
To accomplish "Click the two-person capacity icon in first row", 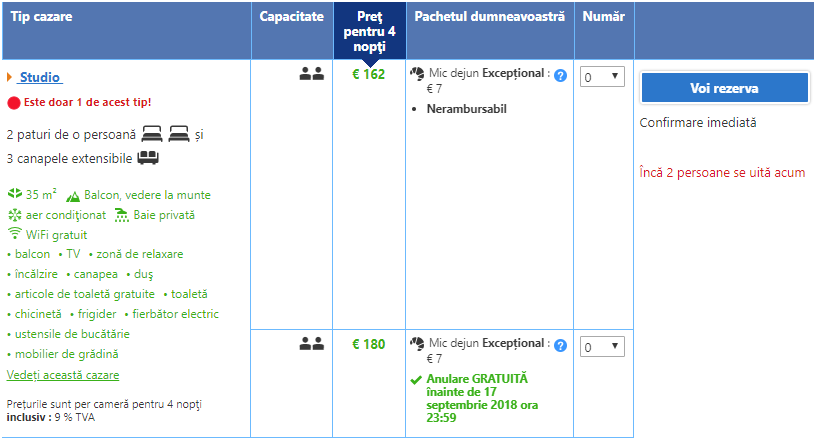I will 312,74.
